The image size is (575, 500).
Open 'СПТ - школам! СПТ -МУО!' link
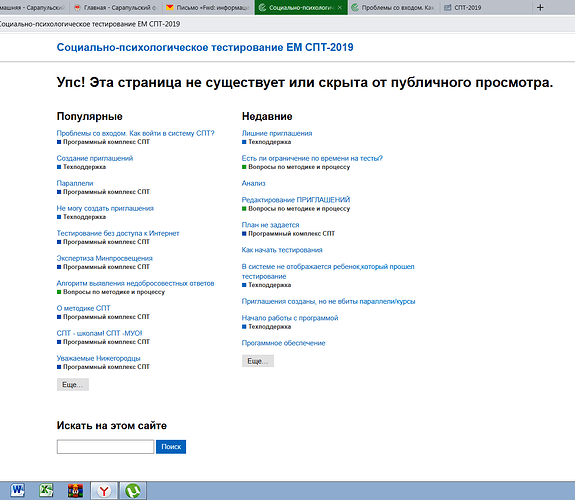[x=99, y=333]
